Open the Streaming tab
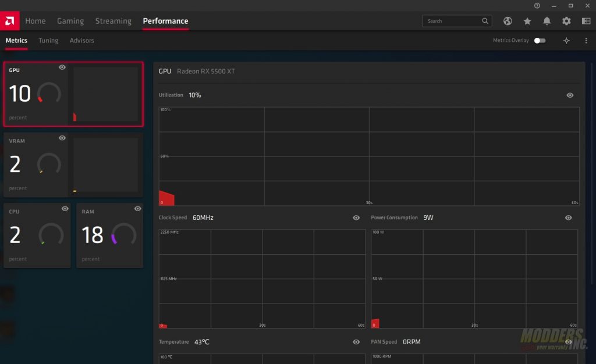The height and width of the screenshot is (364, 596). (x=113, y=21)
